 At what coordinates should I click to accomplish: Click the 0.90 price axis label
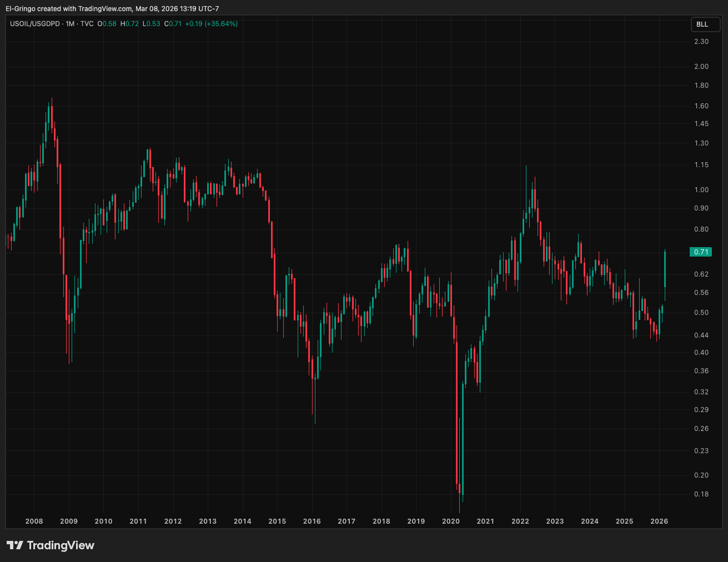702,209
